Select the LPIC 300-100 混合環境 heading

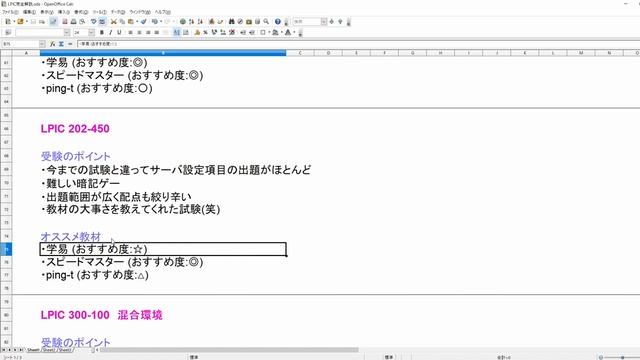pos(101,315)
